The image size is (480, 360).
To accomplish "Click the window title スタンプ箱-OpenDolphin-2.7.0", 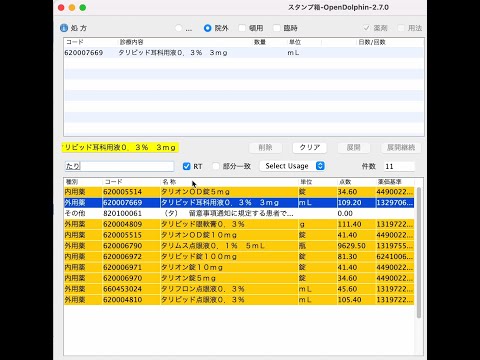I will (x=338, y=7).
